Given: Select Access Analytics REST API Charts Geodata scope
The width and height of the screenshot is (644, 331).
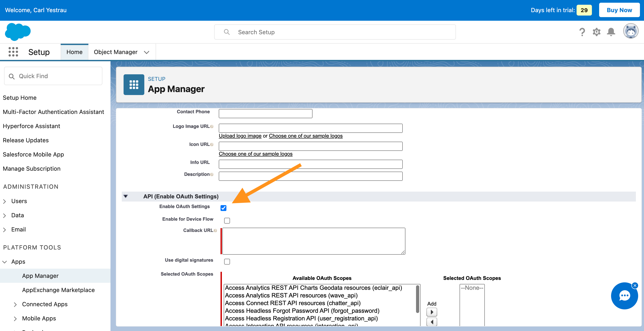Looking at the screenshot, I should point(313,288).
